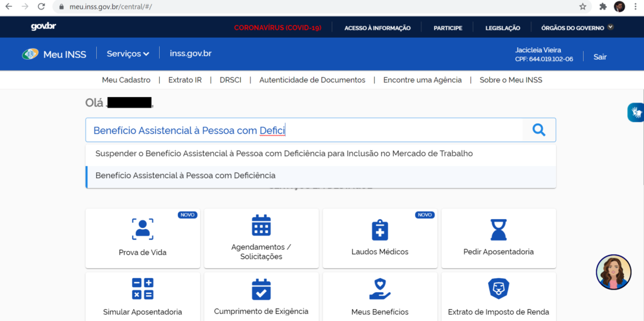Click the Meus Benefícios hand-heart icon
The width and height of the screenshot is (644, 321).
(x=380, y=289)
